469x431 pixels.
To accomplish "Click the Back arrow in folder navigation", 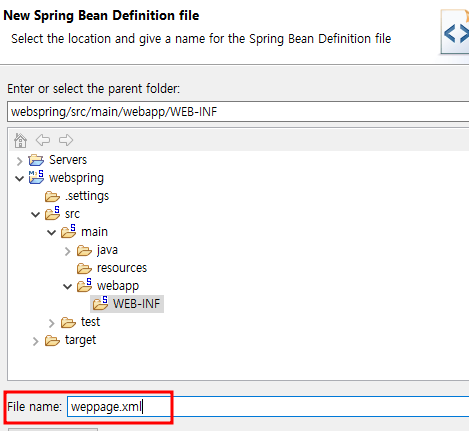I will [43, 140].
